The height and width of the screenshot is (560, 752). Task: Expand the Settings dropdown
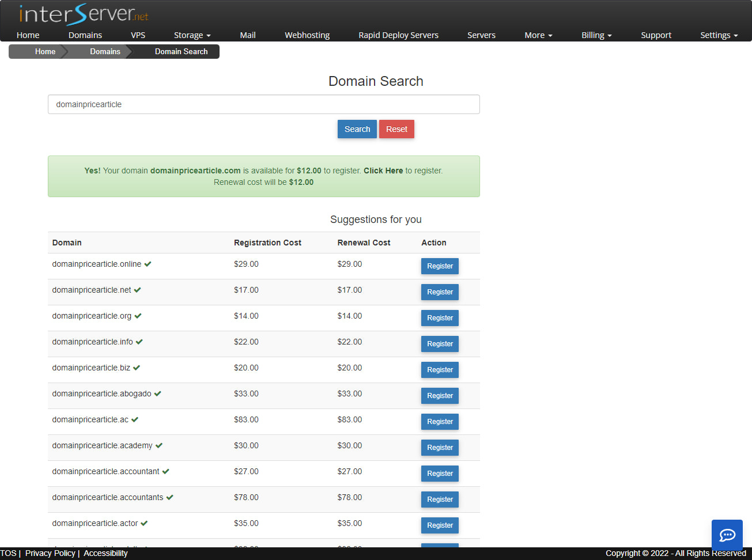click(718, 35)
